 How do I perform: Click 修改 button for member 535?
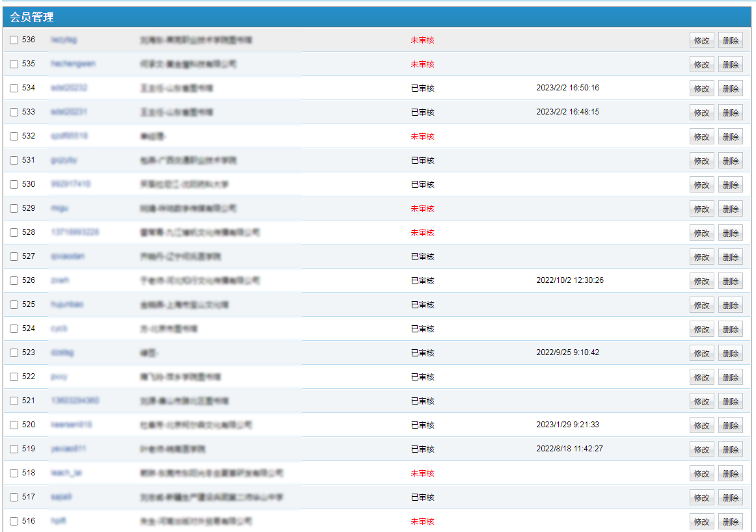[701, 64]
